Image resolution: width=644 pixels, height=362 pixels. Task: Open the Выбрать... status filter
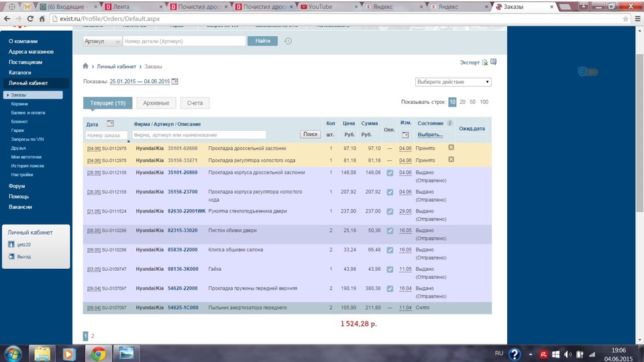[x=430, y=135]
